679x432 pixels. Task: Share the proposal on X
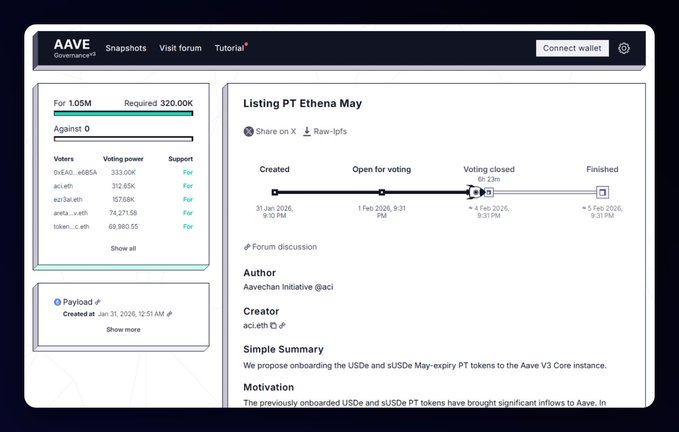tap(270, 131)
